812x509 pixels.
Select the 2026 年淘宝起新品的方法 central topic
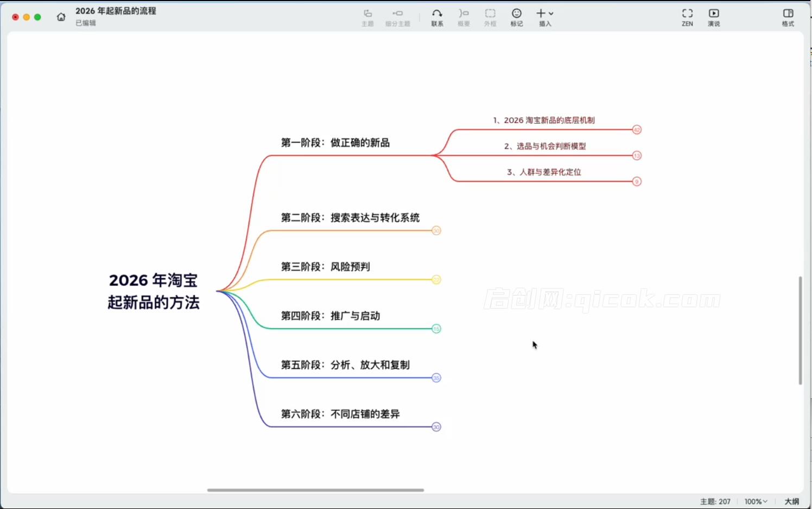[154, 291]
